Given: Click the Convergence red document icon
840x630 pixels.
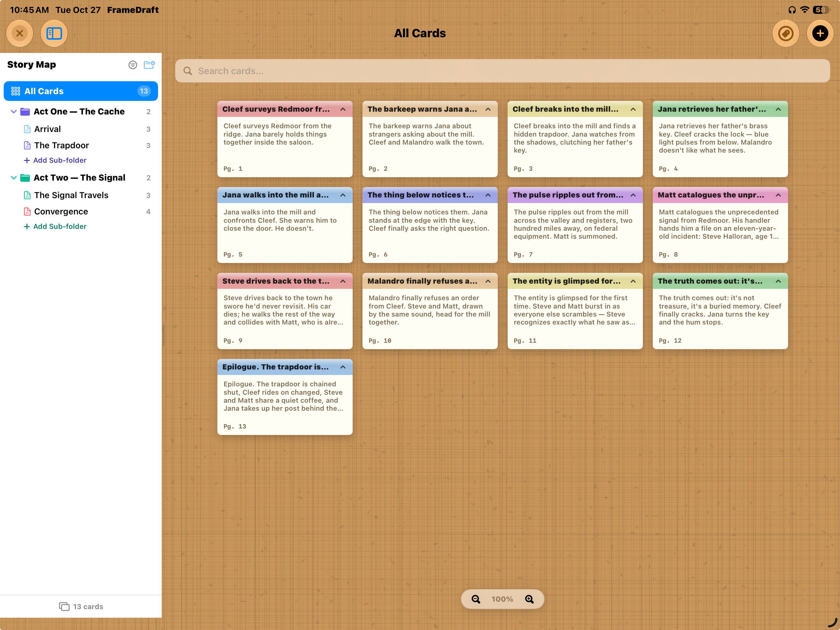Looking at the screenshot, I should point(27,212).
